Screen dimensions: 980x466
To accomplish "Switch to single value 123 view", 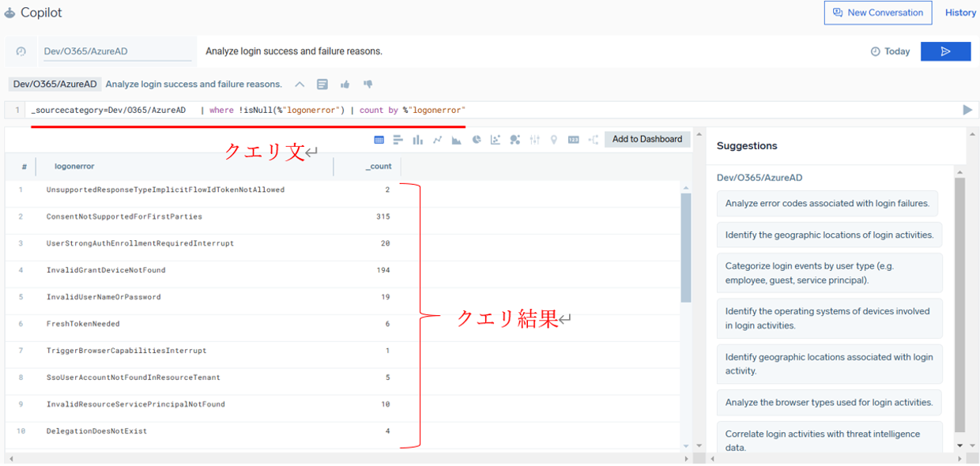I will (x=574, y=140).
